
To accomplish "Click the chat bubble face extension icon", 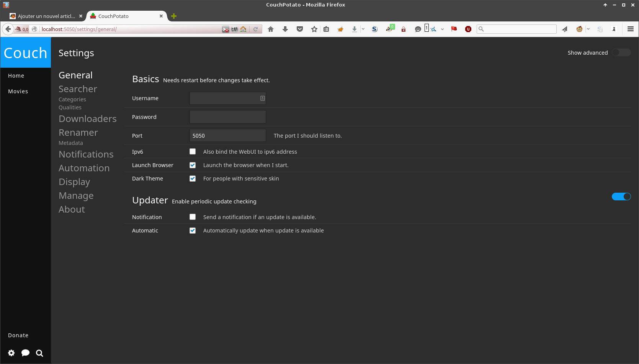I will [418, 29].
